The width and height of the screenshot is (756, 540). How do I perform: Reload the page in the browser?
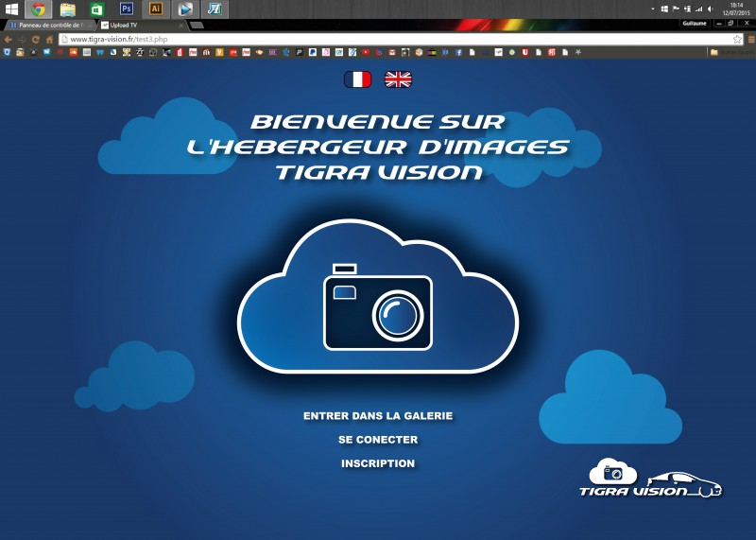35,40
